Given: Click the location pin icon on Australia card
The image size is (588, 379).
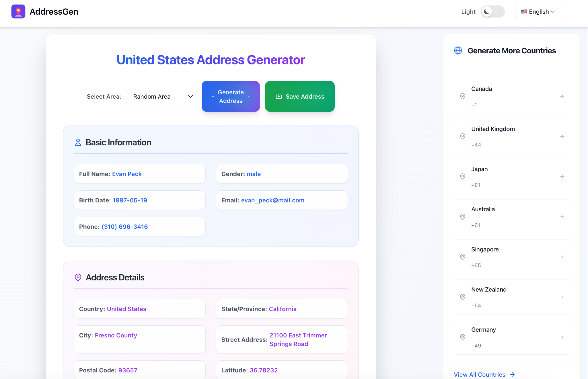Looking at the screenshot, I should (x=463, y=217).
